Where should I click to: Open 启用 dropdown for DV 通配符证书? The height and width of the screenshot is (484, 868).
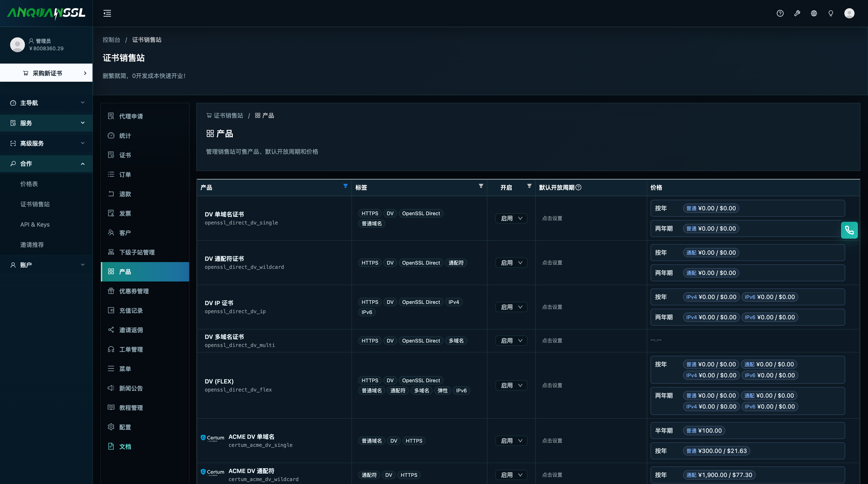511,262
